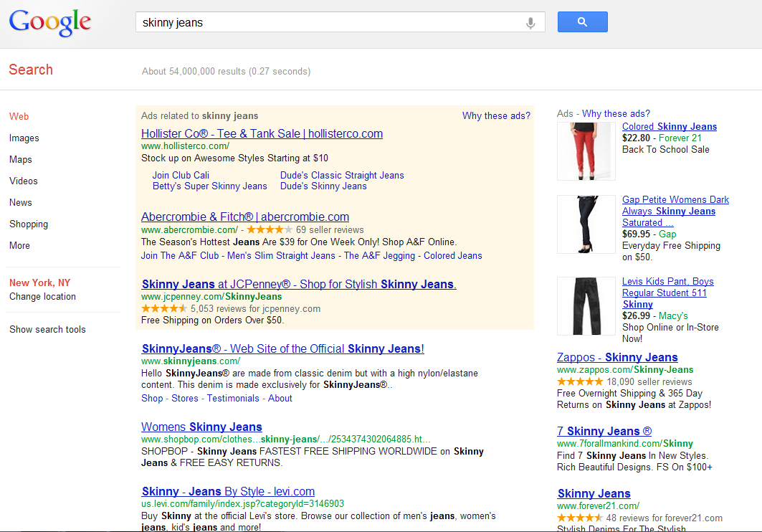Open Testimonials sitelink

click(x=233, y=399)
